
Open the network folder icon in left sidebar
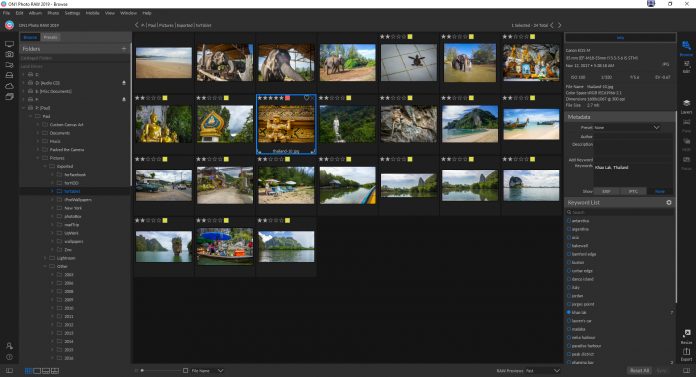[9, 65]
